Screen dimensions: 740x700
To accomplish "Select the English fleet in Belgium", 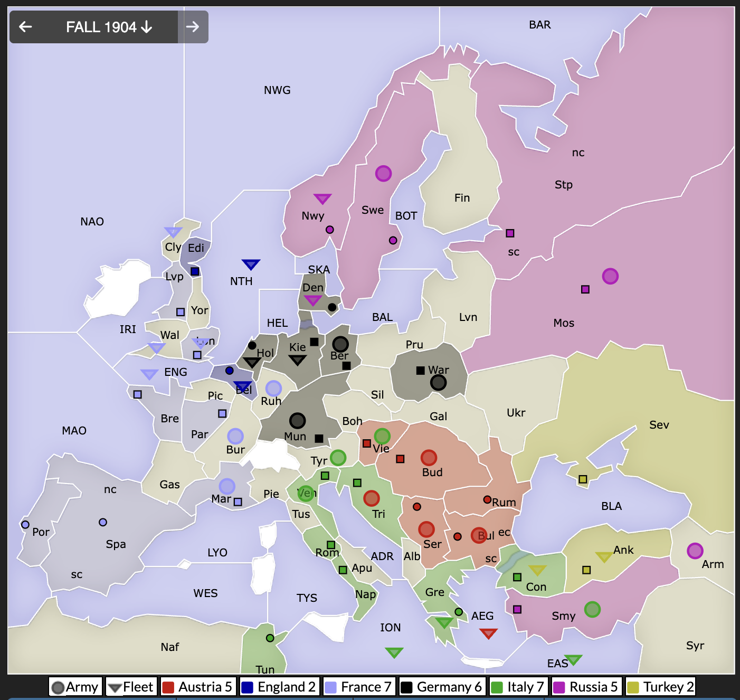I will 242,386.
